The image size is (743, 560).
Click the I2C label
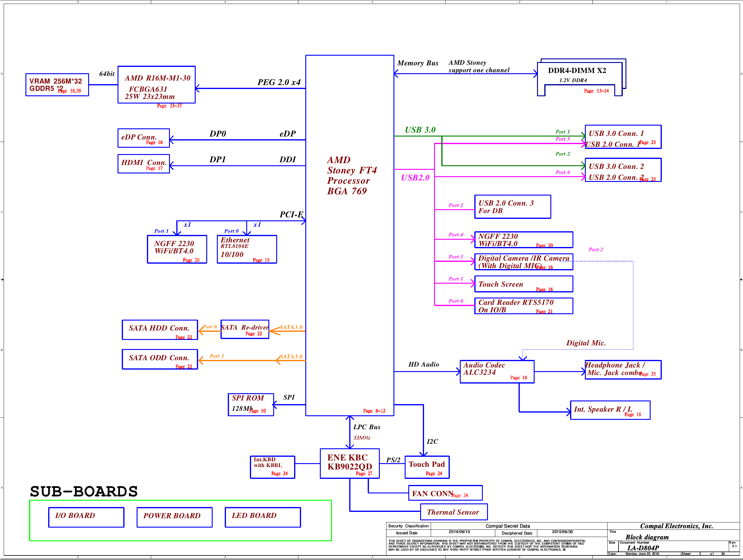tap(432, 441)
